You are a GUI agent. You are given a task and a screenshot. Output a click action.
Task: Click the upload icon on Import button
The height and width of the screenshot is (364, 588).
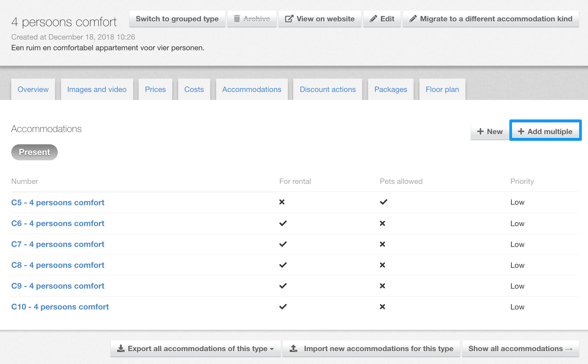293,348
